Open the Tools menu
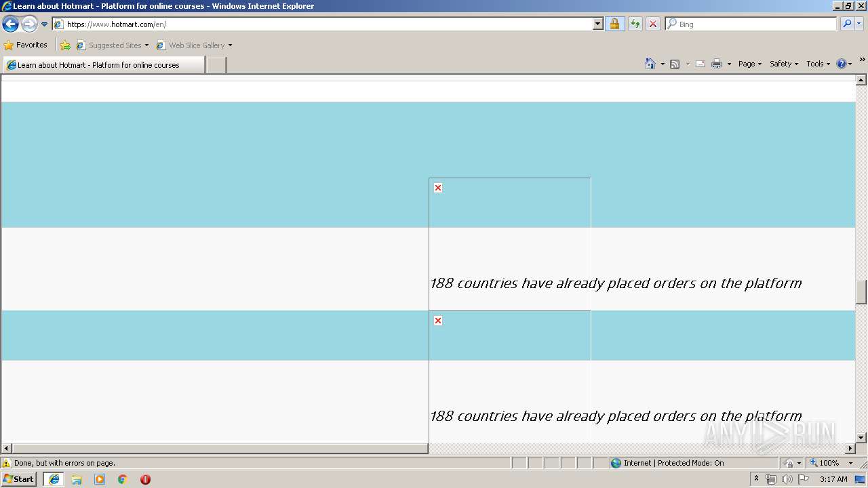The height and width of the screenshot is (488, 868). pyautogui.click(x=818, y=64)
